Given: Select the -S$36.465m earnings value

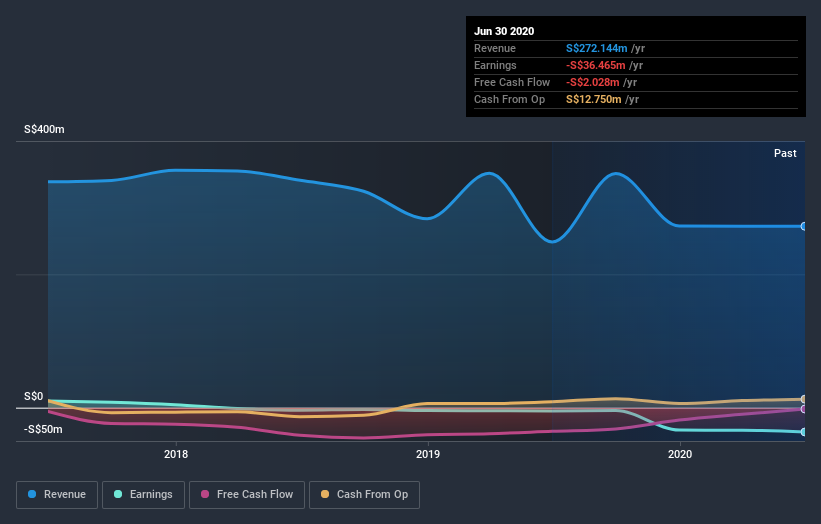Looking at the screenshot, I should 595,65.
